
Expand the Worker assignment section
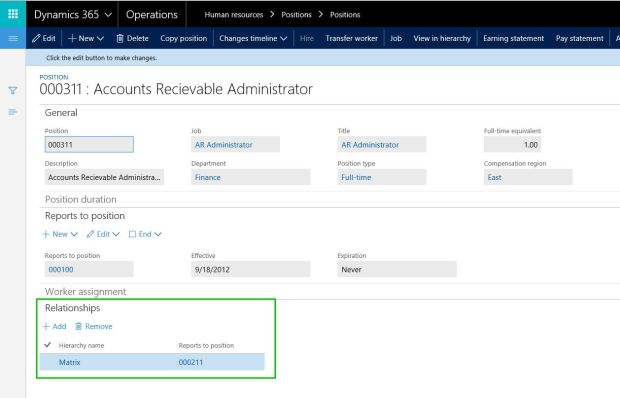coord(85,292)
